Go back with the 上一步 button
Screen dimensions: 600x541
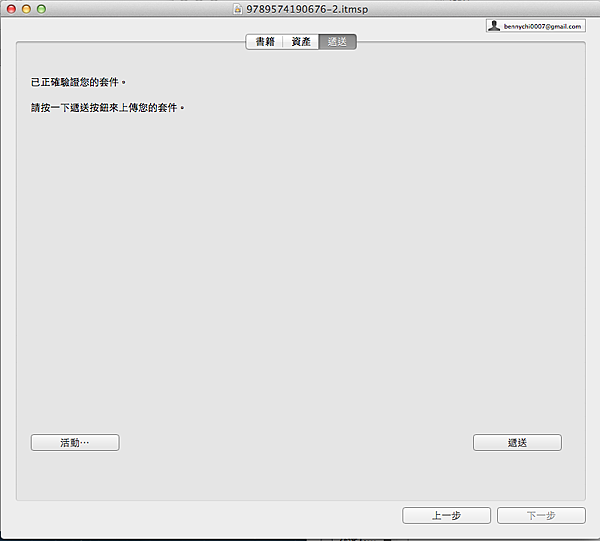(x=446, y=515)
